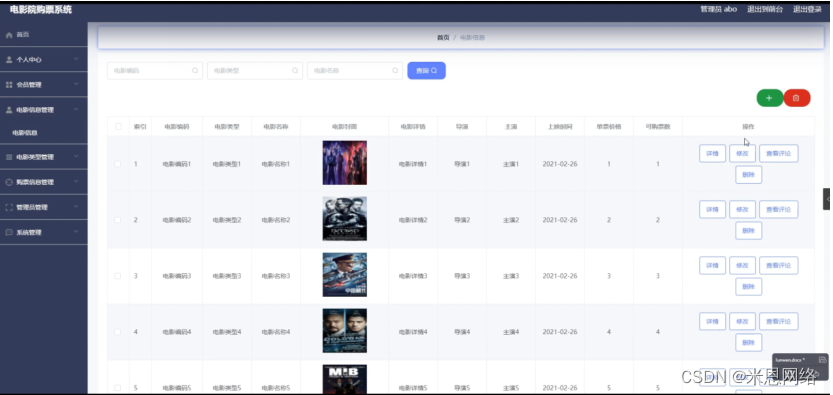The image size is (833, 395).
Task: Check the checkbox for row 电影编码1
Action: coord(118,164)
